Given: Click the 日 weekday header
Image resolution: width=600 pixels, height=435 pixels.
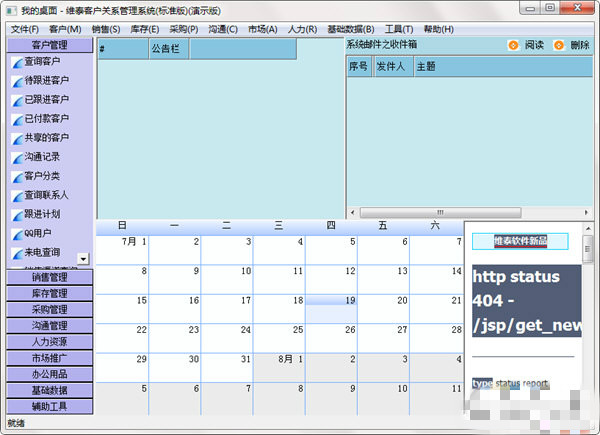Looking at the screenshot, I should (122, 225).
